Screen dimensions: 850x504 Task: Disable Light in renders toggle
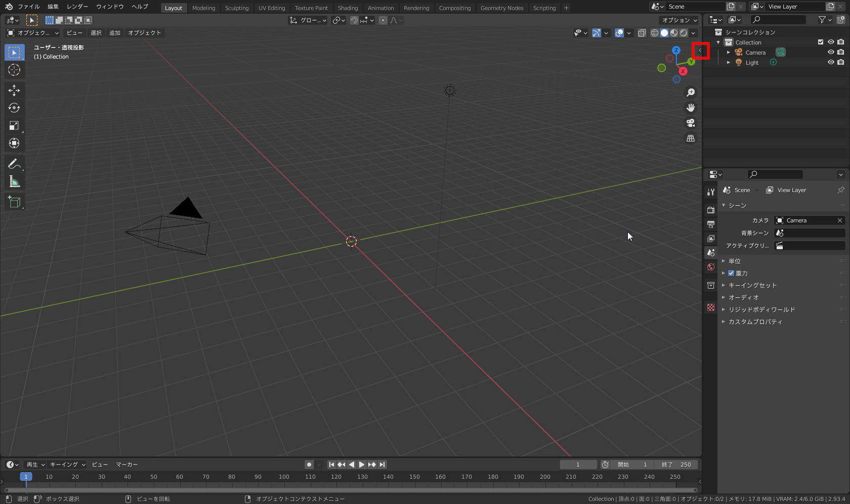[x=840, y=62]
